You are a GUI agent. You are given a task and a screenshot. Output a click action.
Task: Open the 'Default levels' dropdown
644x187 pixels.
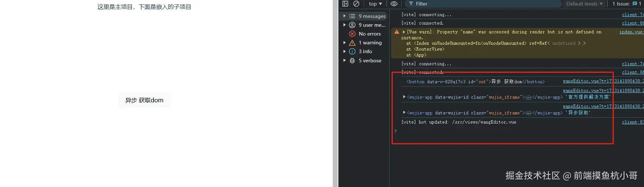tap(584, 4)
